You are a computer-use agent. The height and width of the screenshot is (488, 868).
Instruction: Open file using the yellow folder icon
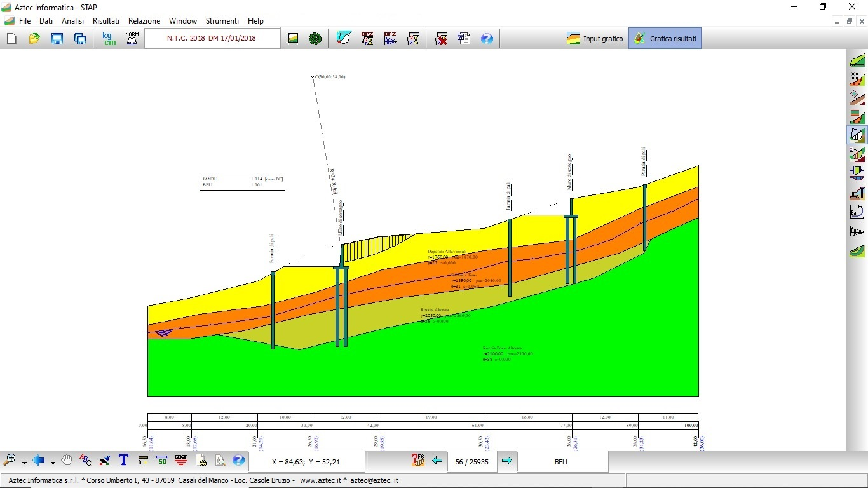click(34, 39)
